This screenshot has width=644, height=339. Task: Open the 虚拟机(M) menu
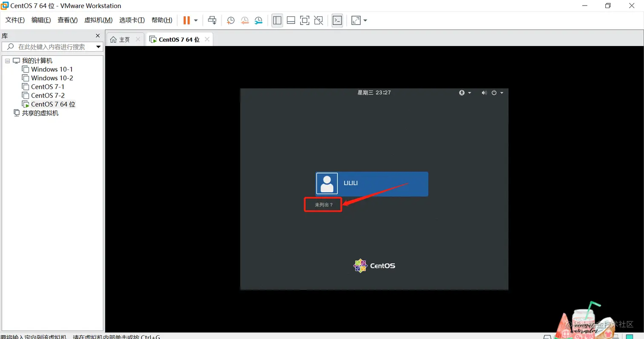pos(98,20)
